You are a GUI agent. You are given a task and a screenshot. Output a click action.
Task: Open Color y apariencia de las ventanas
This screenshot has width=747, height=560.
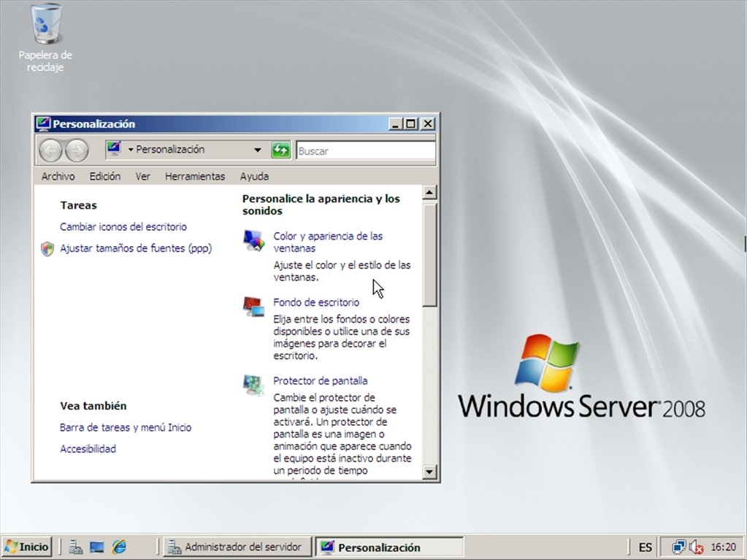328,242
